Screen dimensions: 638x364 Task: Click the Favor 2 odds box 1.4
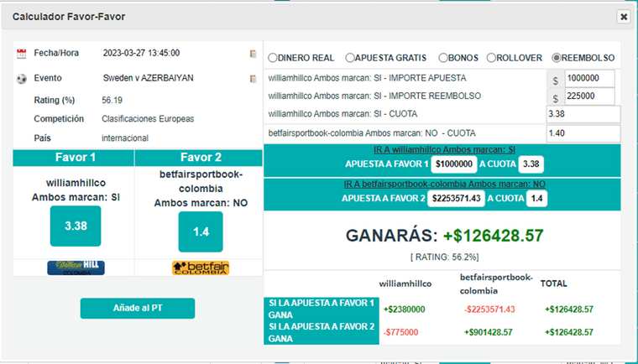pyautogui.click(x=201, y=231)
